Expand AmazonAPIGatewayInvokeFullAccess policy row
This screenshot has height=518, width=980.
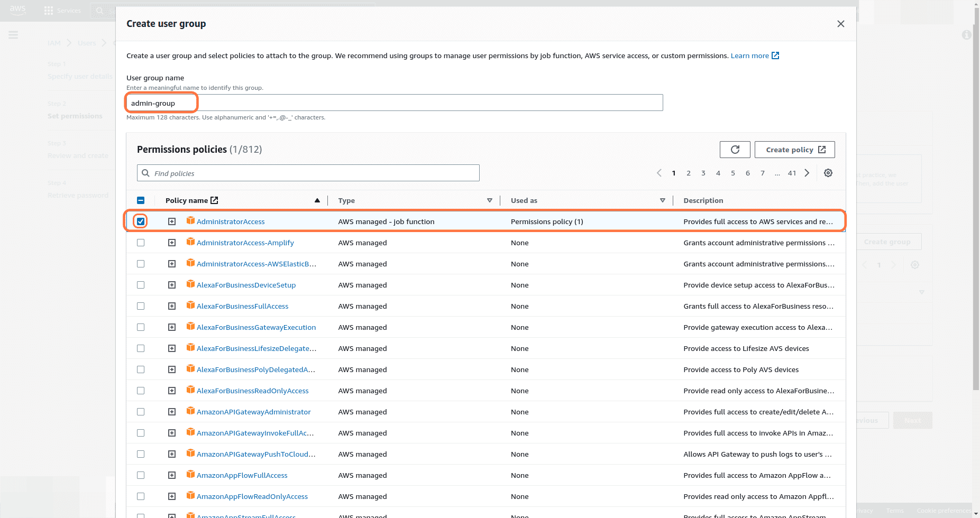[x=172, y=433]
